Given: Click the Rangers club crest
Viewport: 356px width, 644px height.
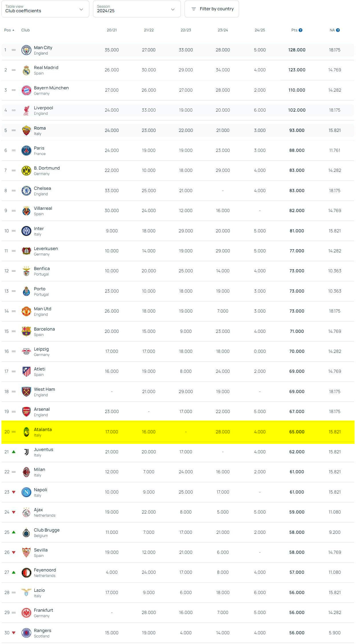Looking at the screenshot, I should (26, 633).
